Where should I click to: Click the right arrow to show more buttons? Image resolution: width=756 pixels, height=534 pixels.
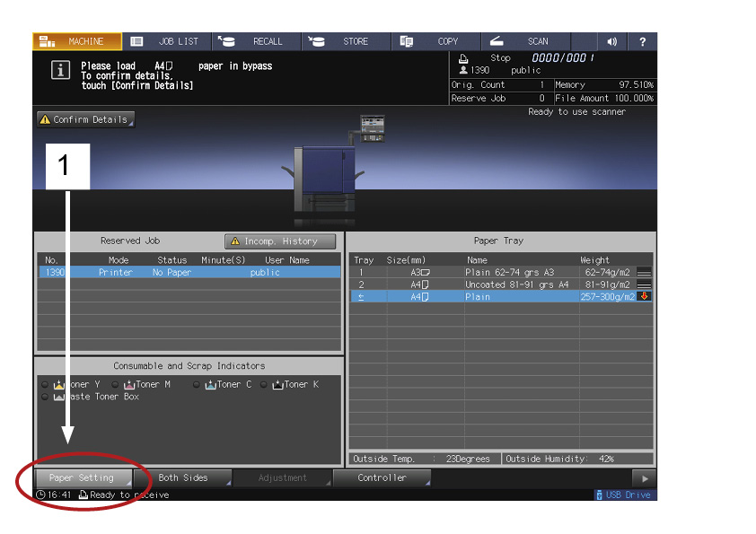pos(645,478)
